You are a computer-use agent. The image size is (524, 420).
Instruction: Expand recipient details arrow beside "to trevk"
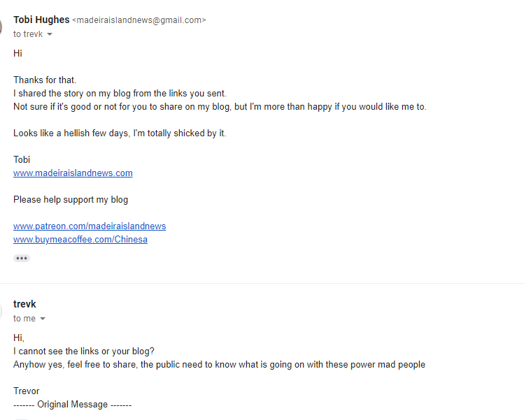tap(50, 34)
